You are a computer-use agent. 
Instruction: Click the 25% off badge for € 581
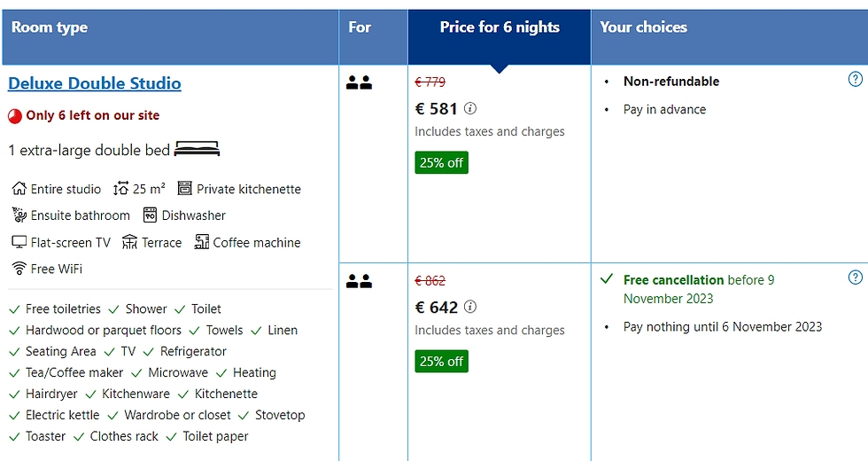coord(441,163)
